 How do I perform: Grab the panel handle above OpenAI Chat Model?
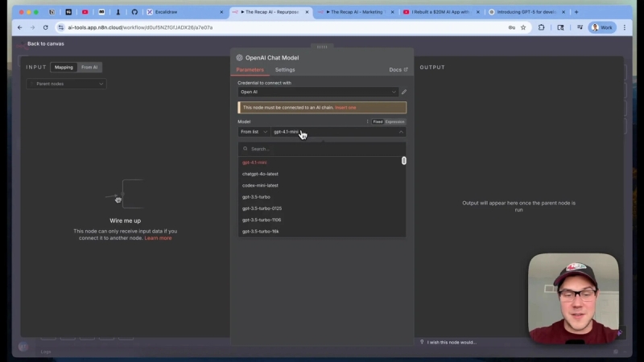322,47
